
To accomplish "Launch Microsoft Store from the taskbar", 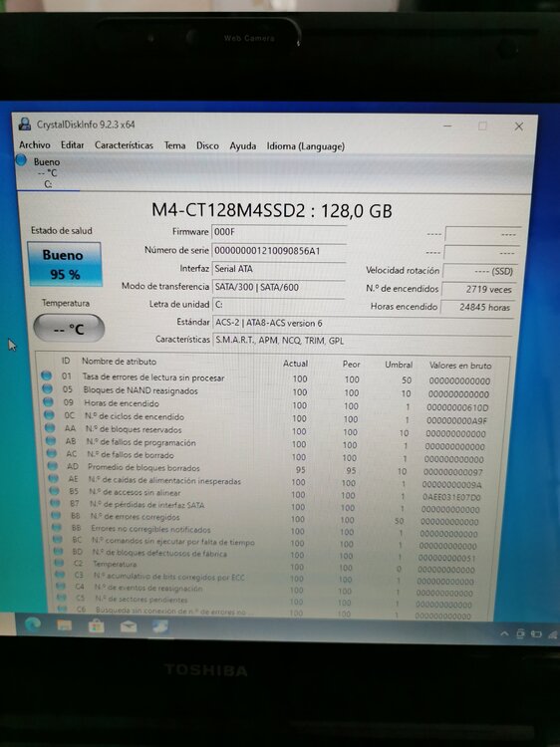I will pyautogui.click(x=97, y=625).
